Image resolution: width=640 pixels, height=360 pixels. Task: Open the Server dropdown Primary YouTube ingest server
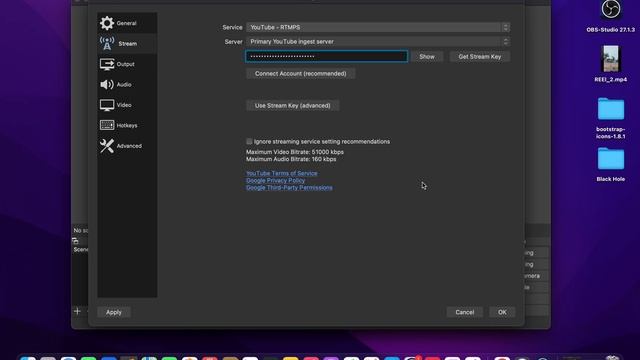378,42
